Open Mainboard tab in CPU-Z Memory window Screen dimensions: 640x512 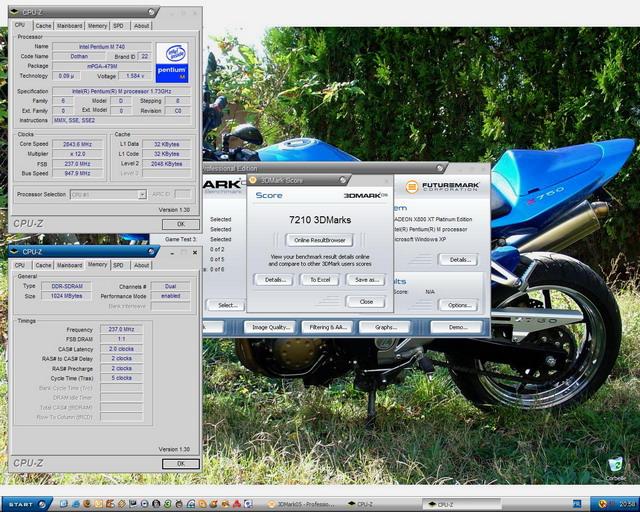coord(69,265)
